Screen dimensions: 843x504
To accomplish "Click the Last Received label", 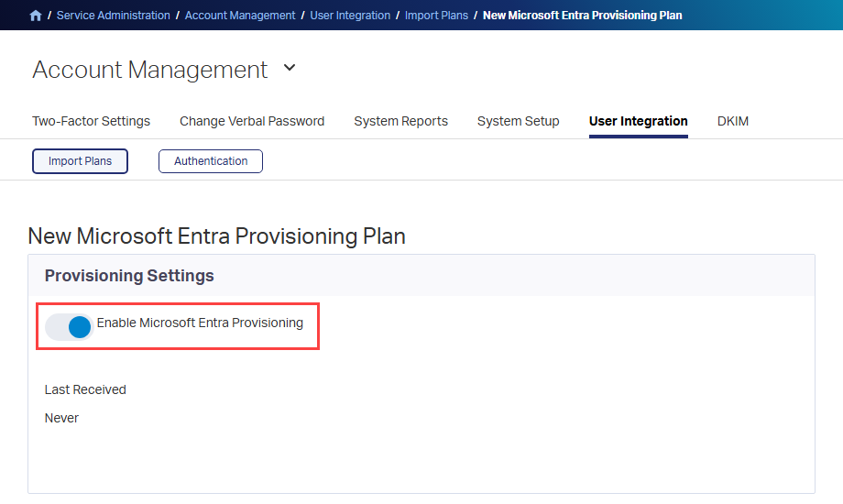I will click(x=85, y=389).
